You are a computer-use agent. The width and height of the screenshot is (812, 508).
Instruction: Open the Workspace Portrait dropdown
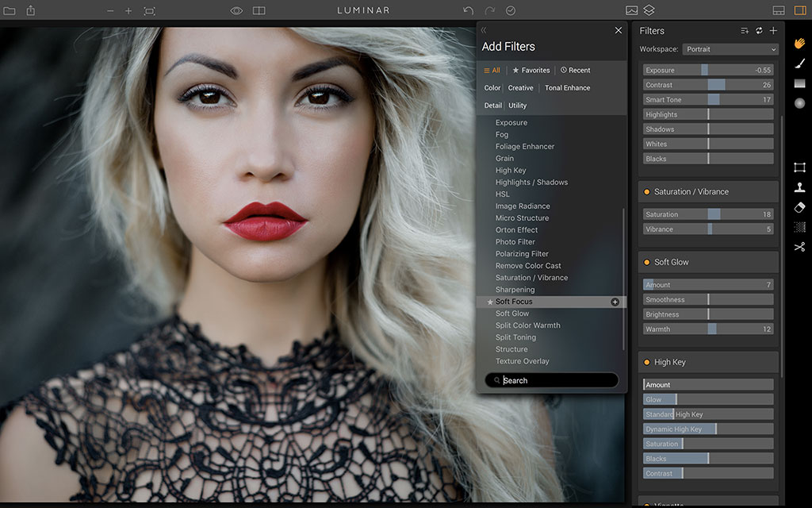(730, 49)
